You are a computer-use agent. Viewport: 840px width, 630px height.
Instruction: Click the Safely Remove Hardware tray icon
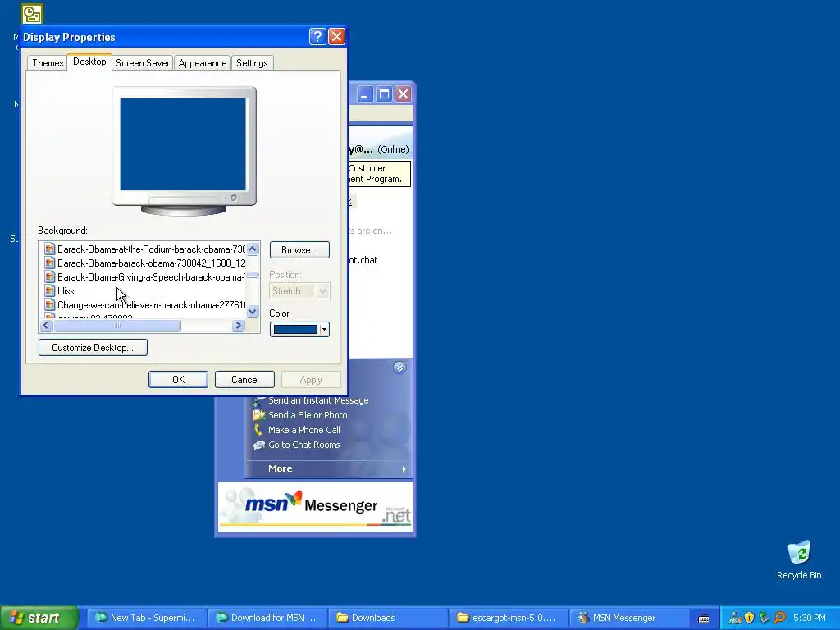(x=765, y=618)
